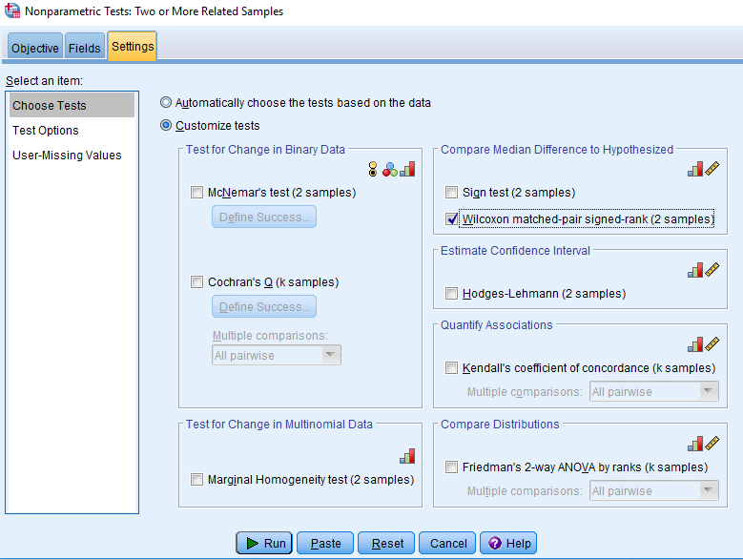Viewport: 743px width, 560px height.
Task: Click the ordinal icon in Multinomial Data group
Action: point(407,456)
